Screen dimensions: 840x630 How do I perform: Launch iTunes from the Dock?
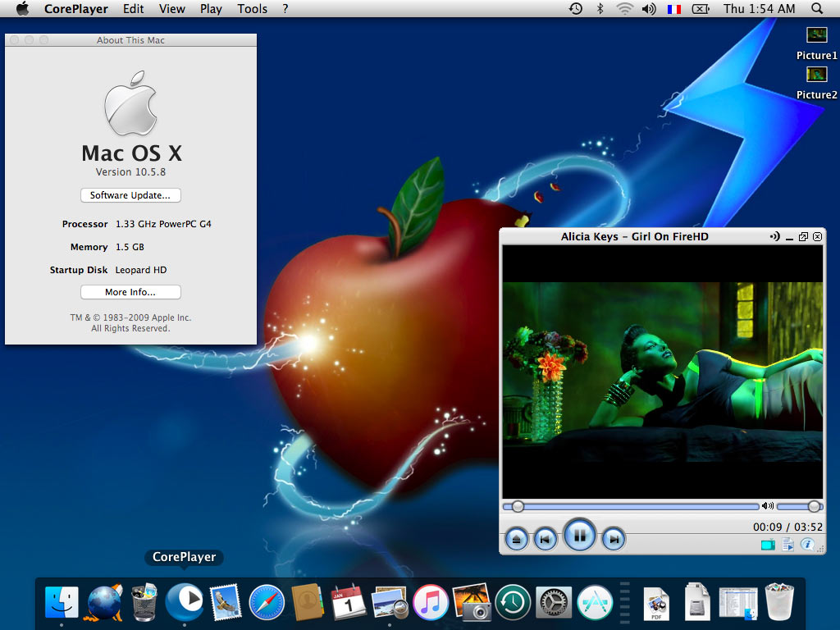pos(430,602)
